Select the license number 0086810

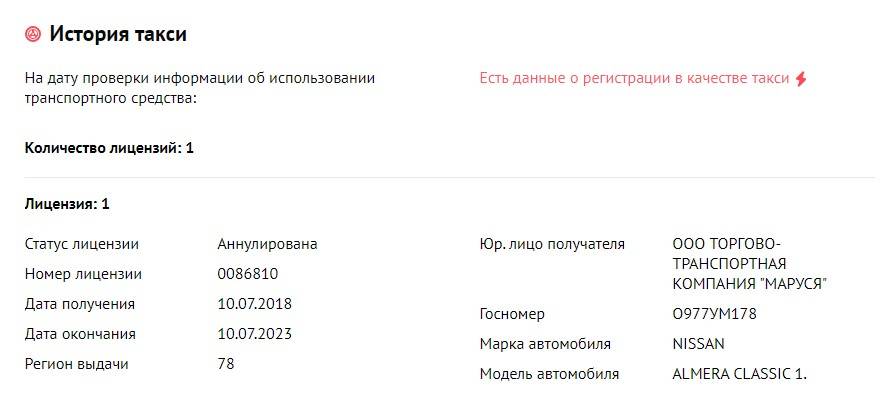247,274
